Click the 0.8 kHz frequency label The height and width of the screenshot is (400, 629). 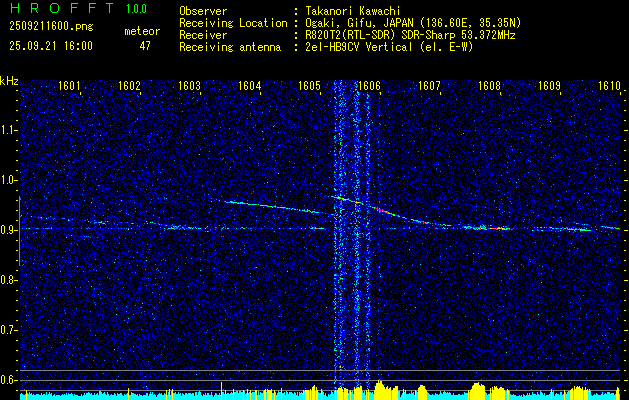(8, 280)
